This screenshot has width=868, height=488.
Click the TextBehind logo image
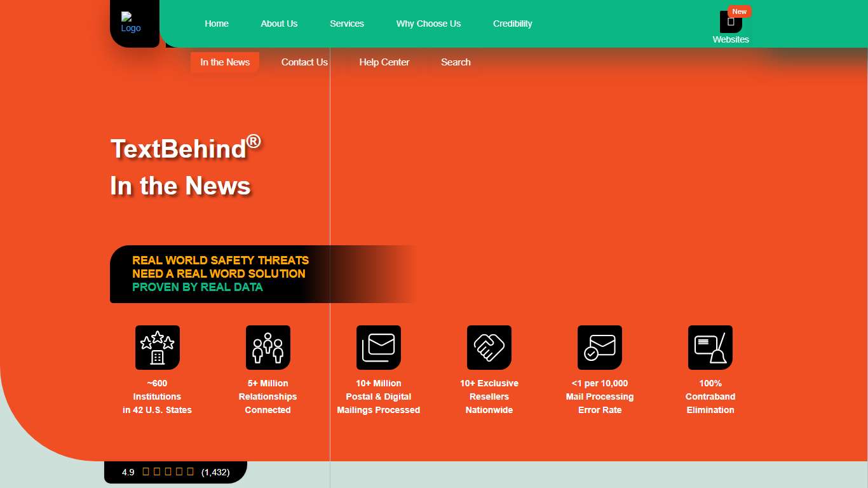pyautogui.click(x=131, y=23)
